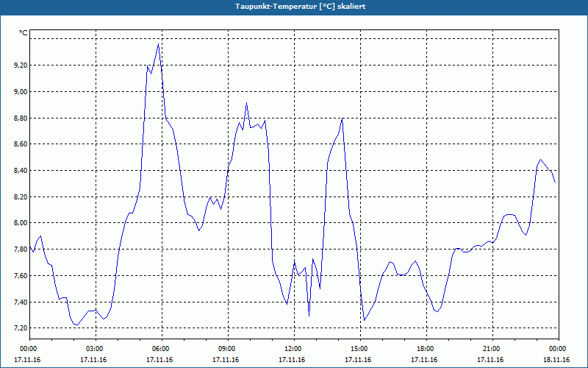
Task: Click the '8,60' y-axis label
Action: (x=21, y=144)
